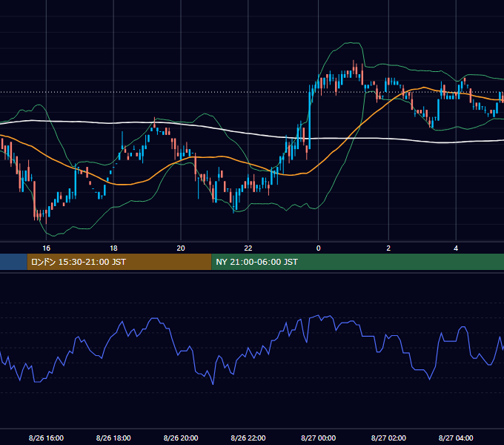Select the ロンドン 15:30-21:00 JST session bar

[x=119, y=262]
